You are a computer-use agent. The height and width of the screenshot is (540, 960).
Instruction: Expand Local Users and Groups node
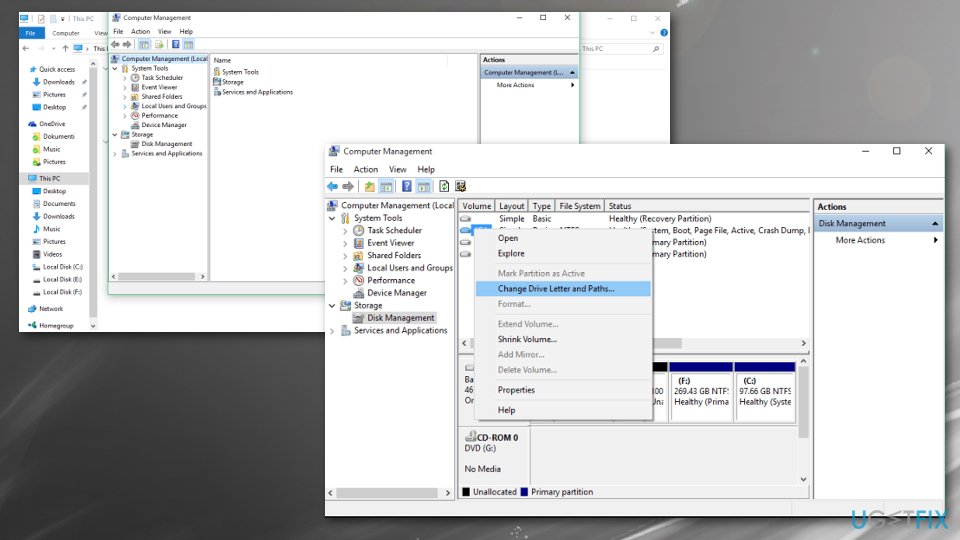[x=345, y=268]
